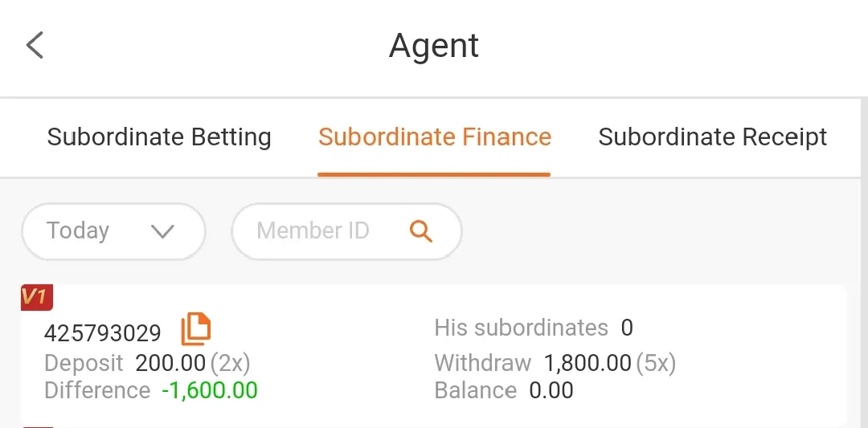Tap the deposit count (2x) label
Screen dimensions: 868x428
point(231,363)
